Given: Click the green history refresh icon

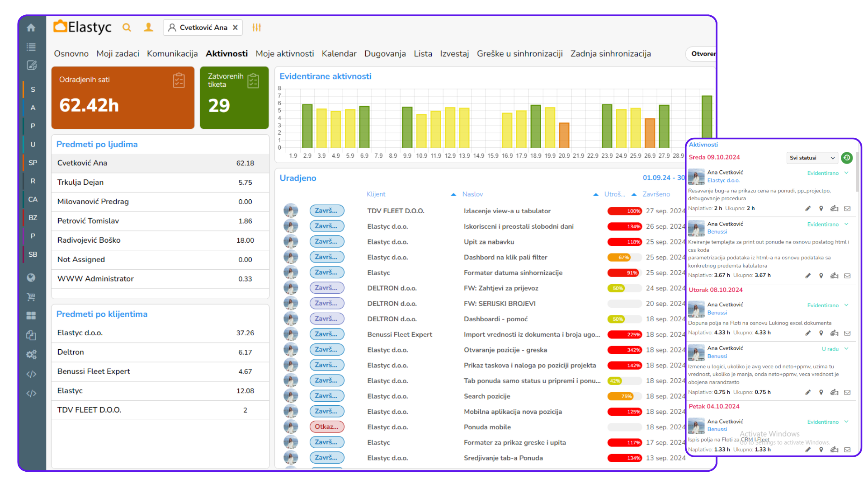Looking at the screenshot, I should click(x=847, y=158).
